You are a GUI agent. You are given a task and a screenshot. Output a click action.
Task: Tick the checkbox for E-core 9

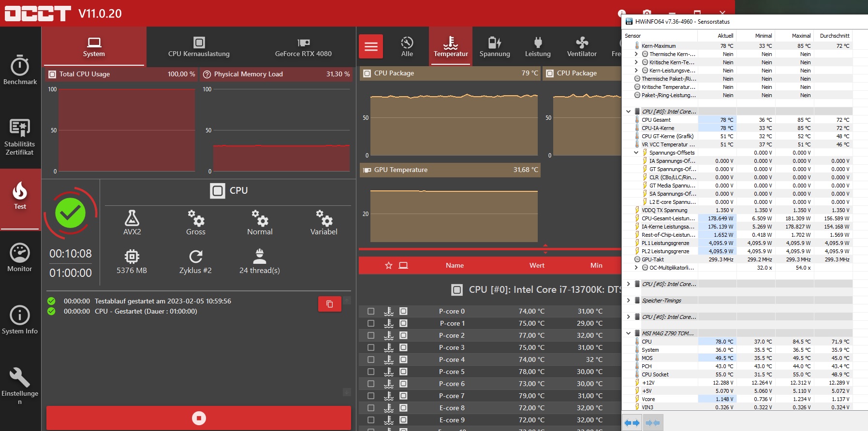pos(371,420)
